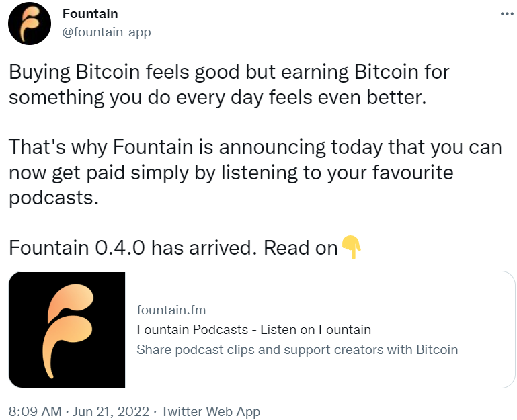The image size is (517, 420).
Task: Click the "now get paid simply" line
Action: (x=231, y=173)
